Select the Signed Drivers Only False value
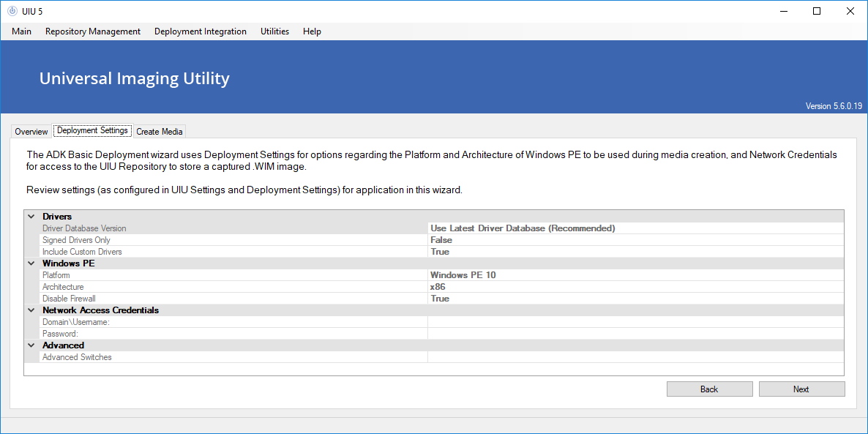The image size is (868, 434). 635,240
